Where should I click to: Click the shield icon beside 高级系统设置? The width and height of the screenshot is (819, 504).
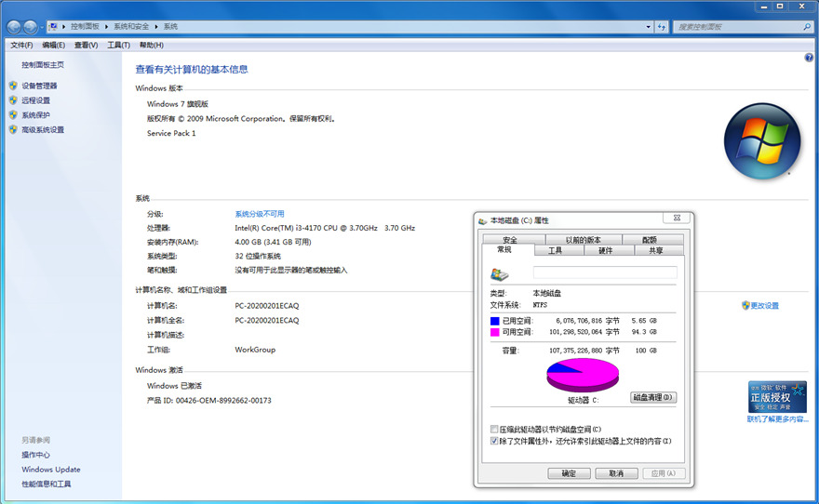13,129
